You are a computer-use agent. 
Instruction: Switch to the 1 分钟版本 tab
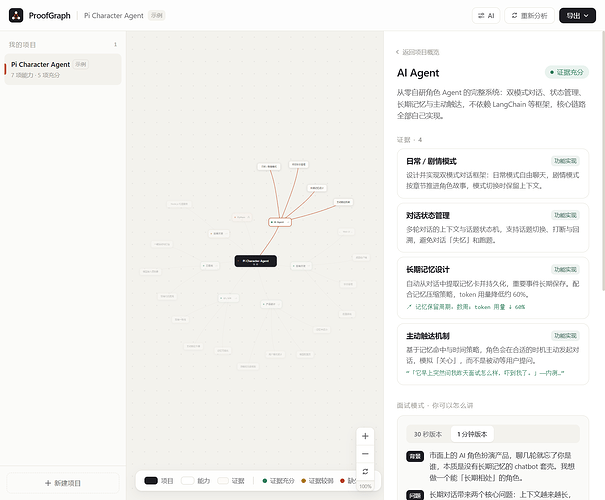[472, 434]
